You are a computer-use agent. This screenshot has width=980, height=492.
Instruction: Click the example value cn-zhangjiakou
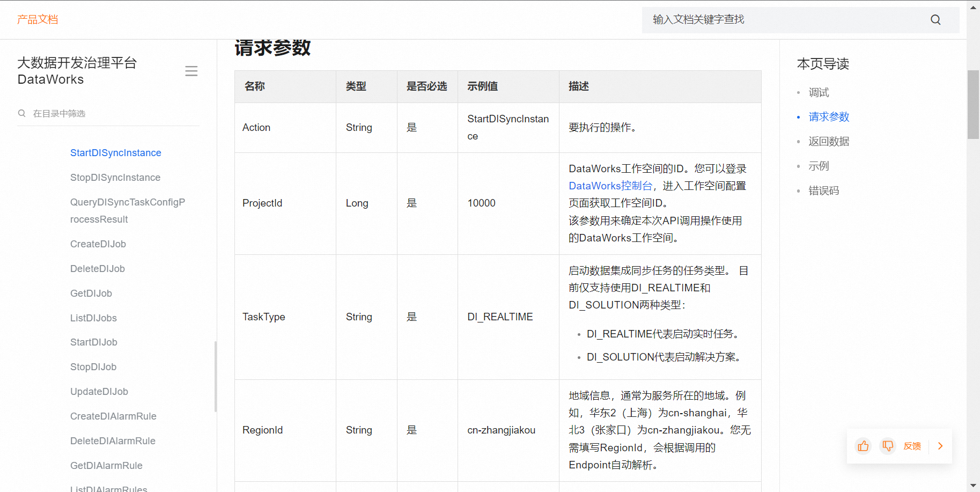pos(501,430)
